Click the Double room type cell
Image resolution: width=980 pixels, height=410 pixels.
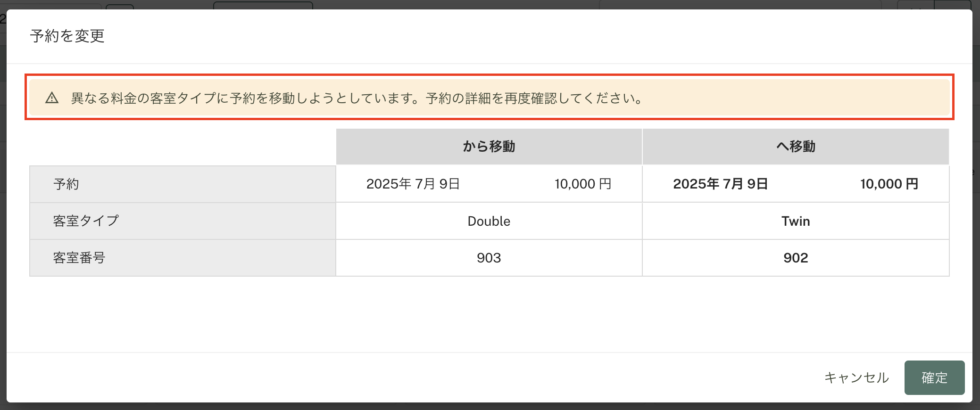click(x=489, y=221)
